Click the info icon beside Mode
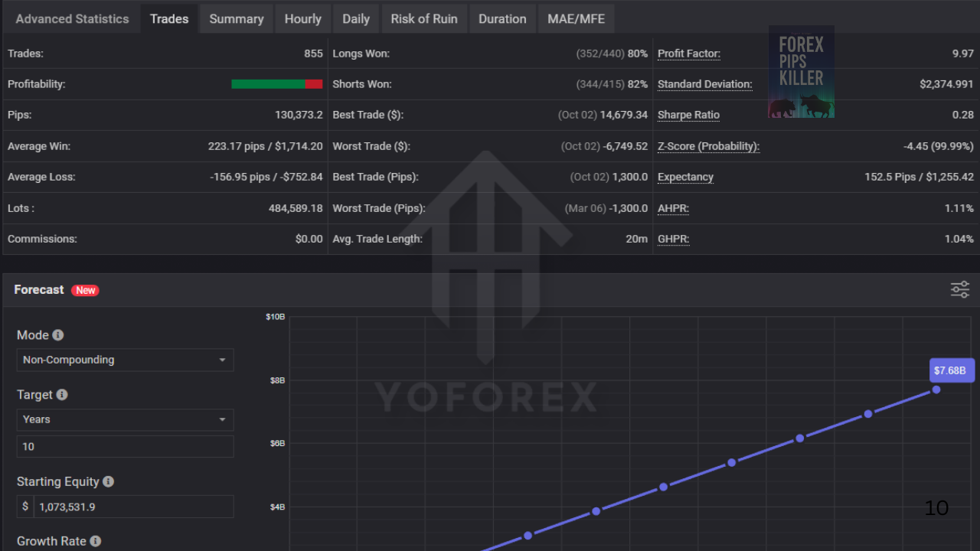Image resolution: width=980 pixels, height=551 pixels. (59, 334)
